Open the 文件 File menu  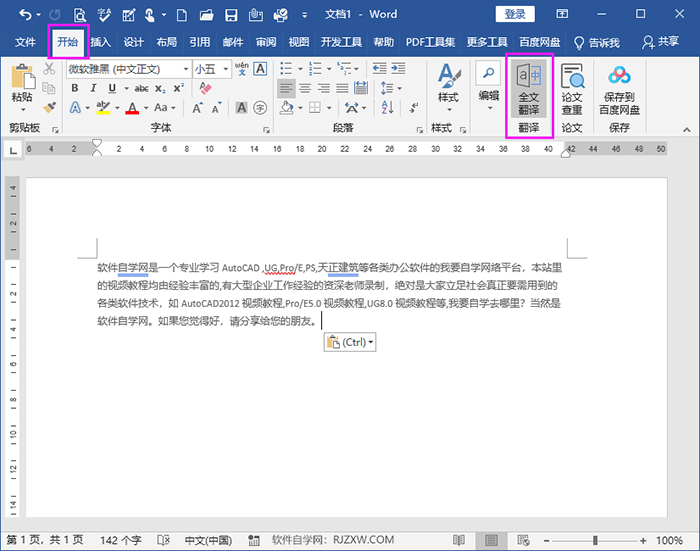tap(25, 43)
